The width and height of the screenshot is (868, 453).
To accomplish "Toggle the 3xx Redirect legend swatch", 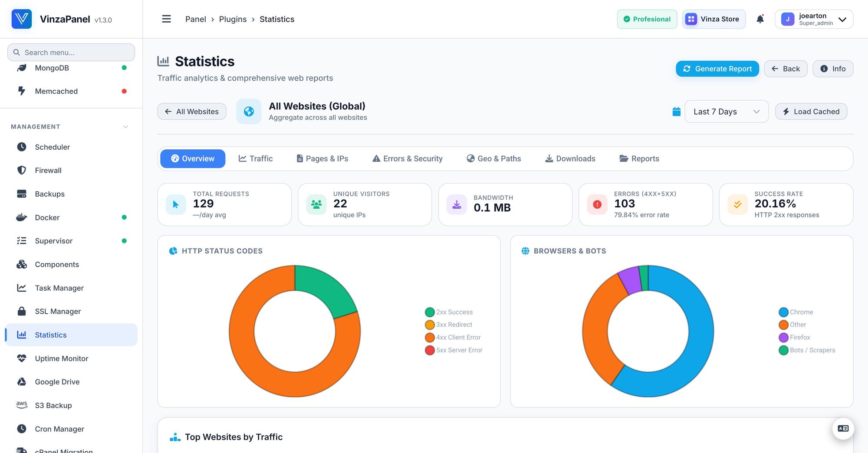I will (x=430, y=325).
